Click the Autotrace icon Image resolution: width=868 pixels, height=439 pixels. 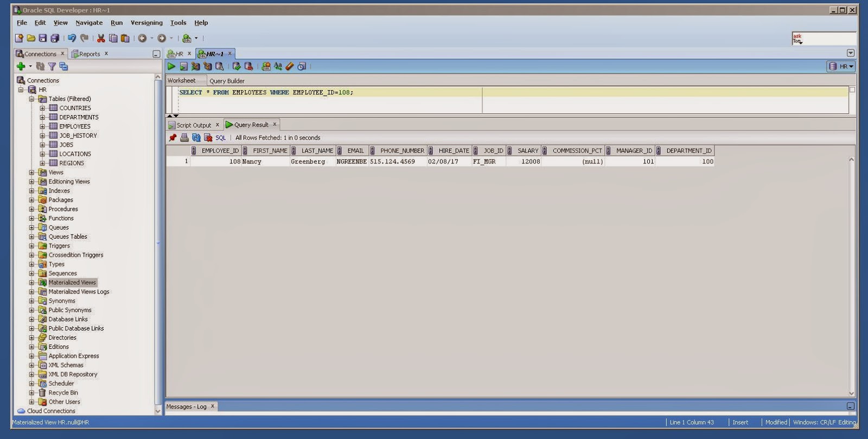tap(207, 66)
